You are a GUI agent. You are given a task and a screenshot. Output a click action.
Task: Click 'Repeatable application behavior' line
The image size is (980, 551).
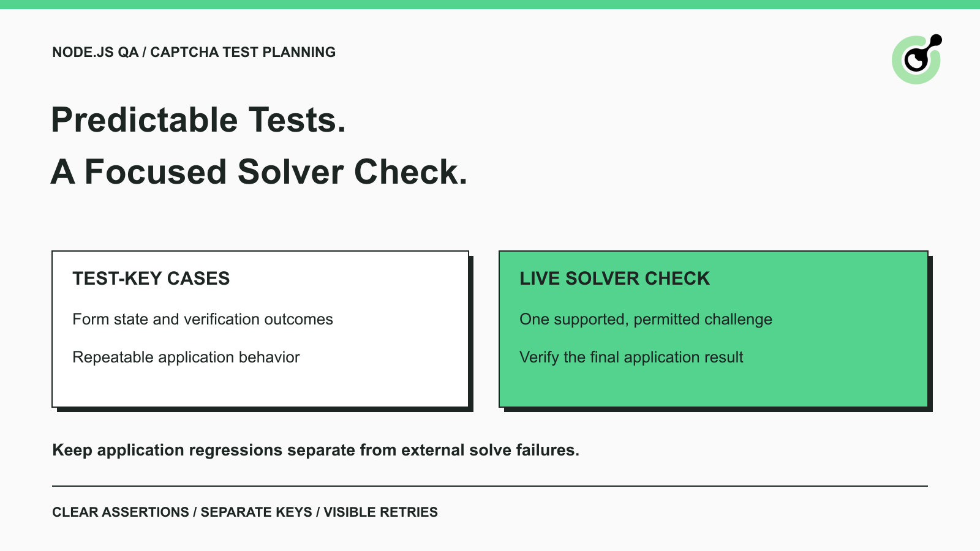(x=186, y=357)
